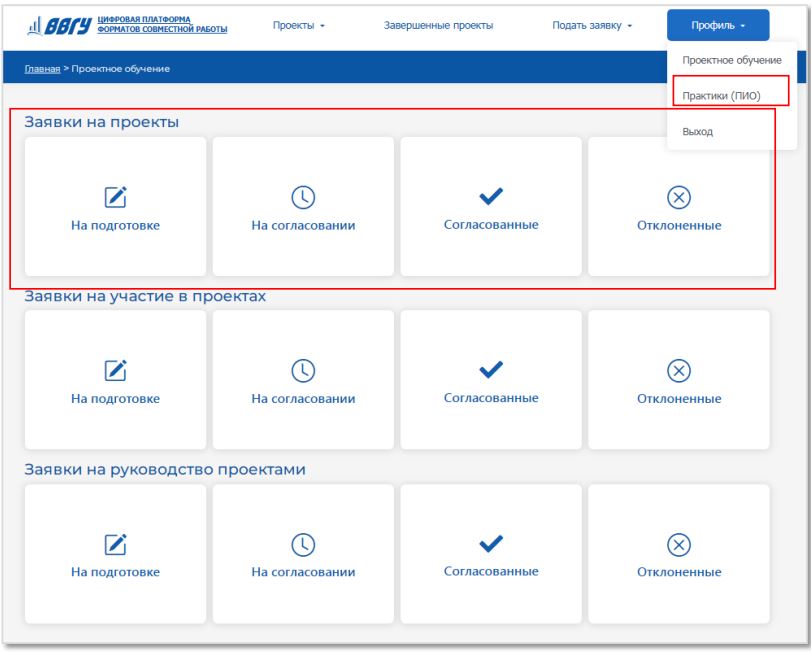Open На подготовке card in Заявки на руководство проектами

(x=115, y=554)
